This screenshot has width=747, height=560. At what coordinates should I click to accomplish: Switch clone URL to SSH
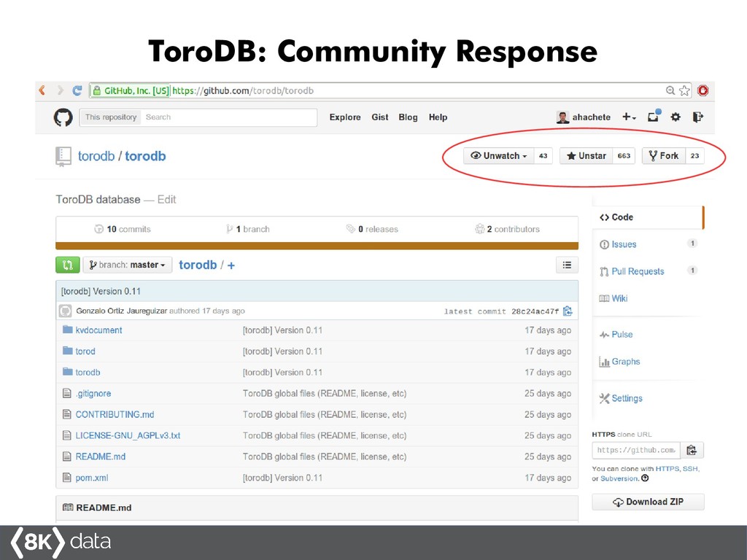[x=690, y=469]
